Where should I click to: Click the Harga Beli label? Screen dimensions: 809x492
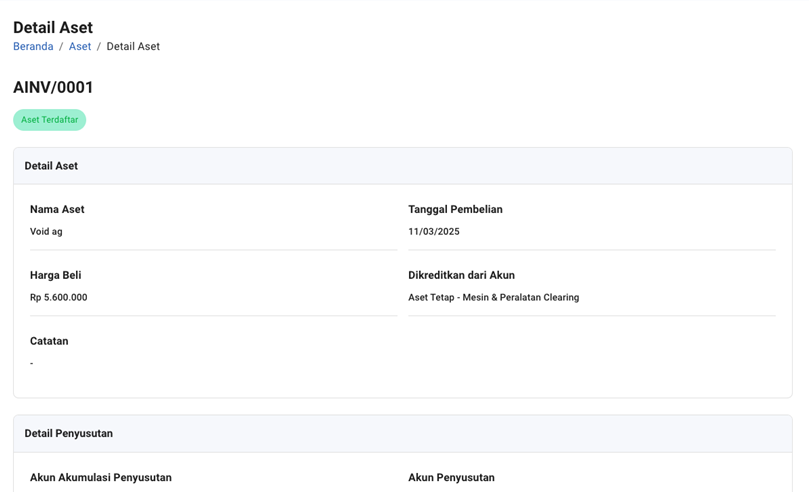point(56,276)
